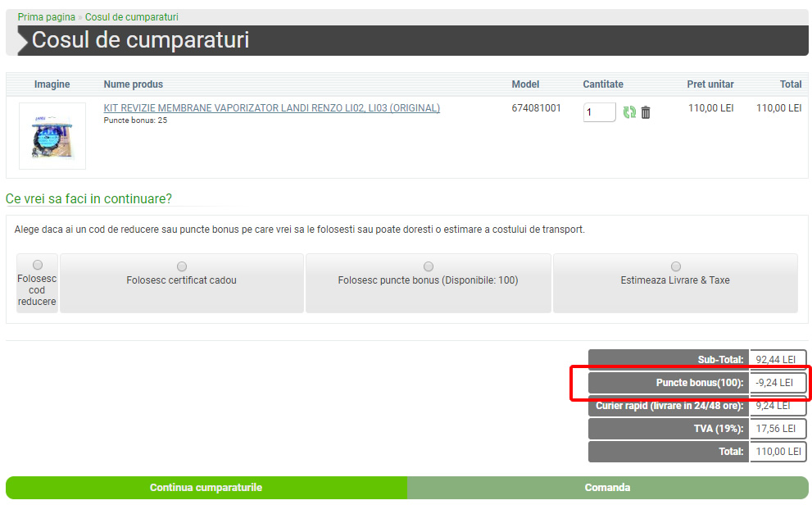The image size is (812, 514).
Task: Go to Prima pagina breadcrumb link
Action: coord(46,17)
